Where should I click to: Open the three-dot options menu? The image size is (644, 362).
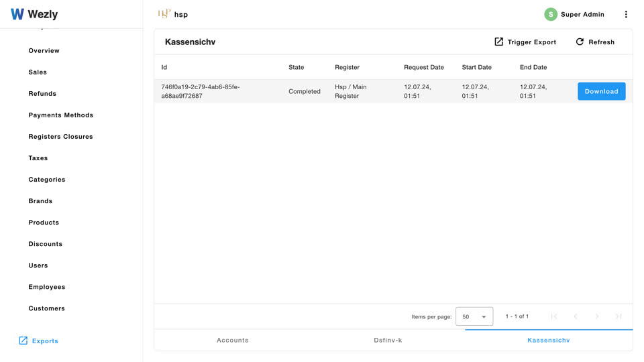point(626,14)
